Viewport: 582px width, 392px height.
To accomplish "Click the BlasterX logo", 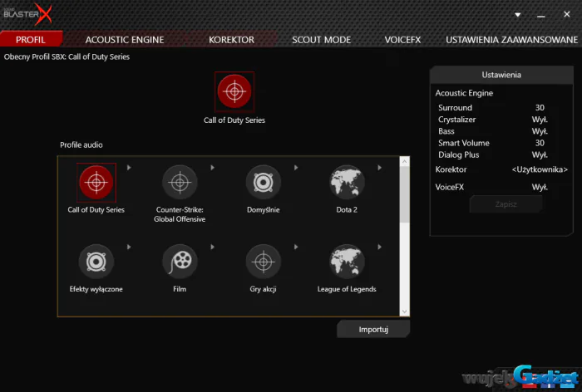I will (27, 14).
